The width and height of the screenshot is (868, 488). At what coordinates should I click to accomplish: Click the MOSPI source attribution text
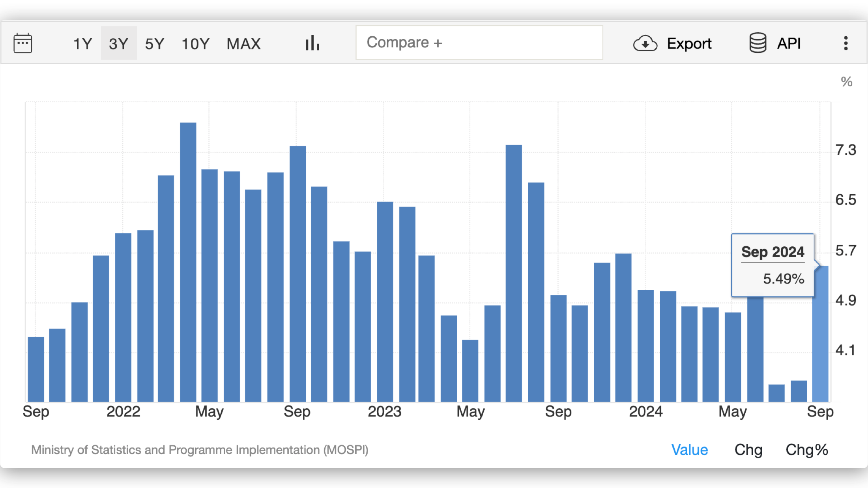coord(200,450)
